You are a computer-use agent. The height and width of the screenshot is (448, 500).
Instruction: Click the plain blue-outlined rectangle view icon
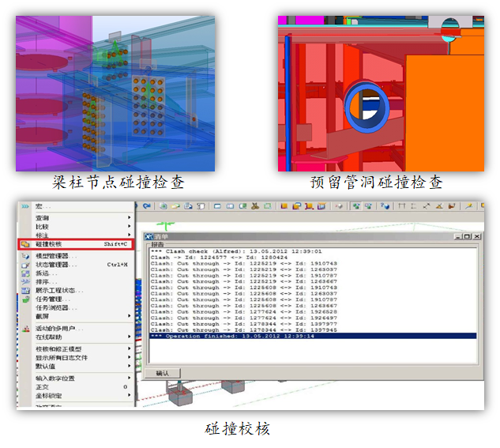click(217, 206)
